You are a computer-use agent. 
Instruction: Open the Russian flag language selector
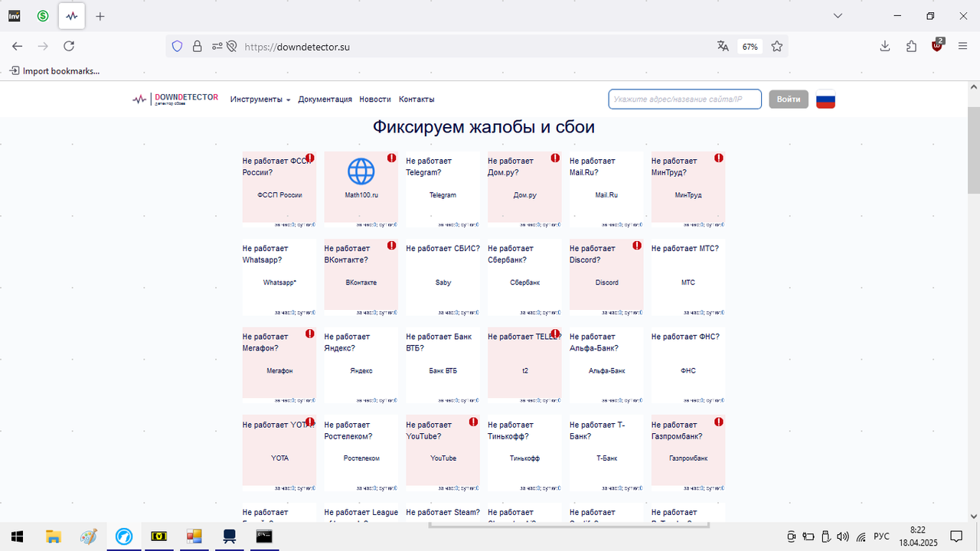pyautogui.click(x=825, y=99)
